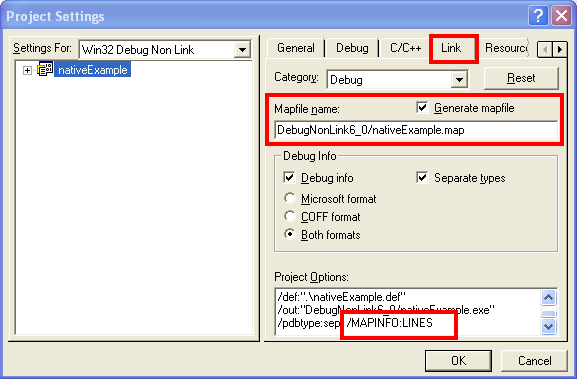Screen dimensions: 577x379
Task: Toggle the Generate mapfile checkbox
Action: pyautogui.click(x=422, y=108)
